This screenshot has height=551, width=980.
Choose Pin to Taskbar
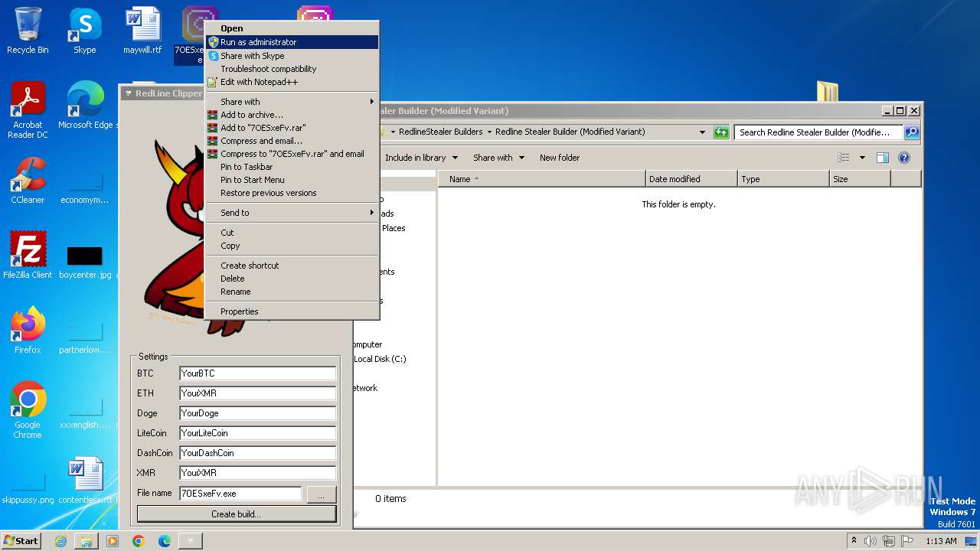point(292,167)
